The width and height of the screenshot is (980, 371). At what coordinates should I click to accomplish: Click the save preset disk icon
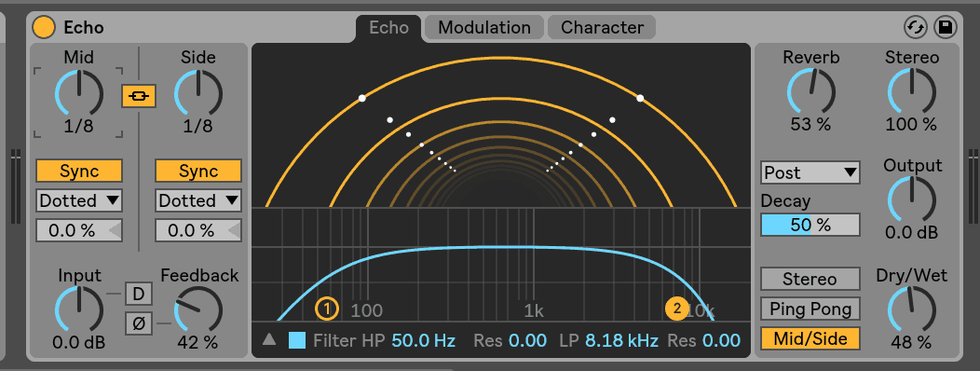(x=945, y=28)
